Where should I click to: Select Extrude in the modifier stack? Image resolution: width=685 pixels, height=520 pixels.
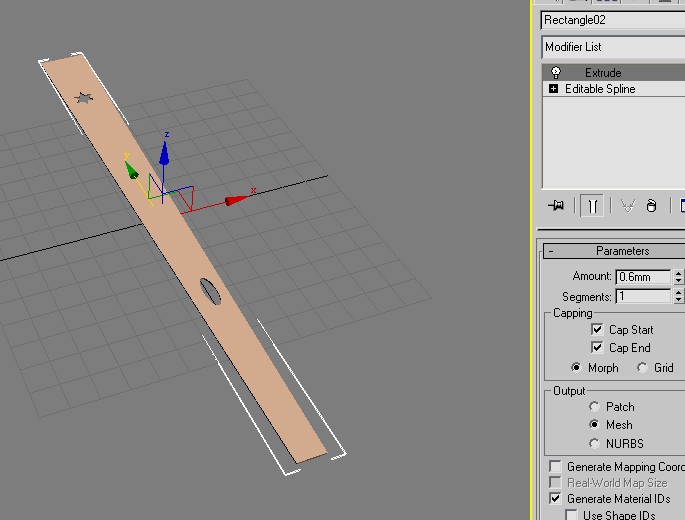coord(603,73)
